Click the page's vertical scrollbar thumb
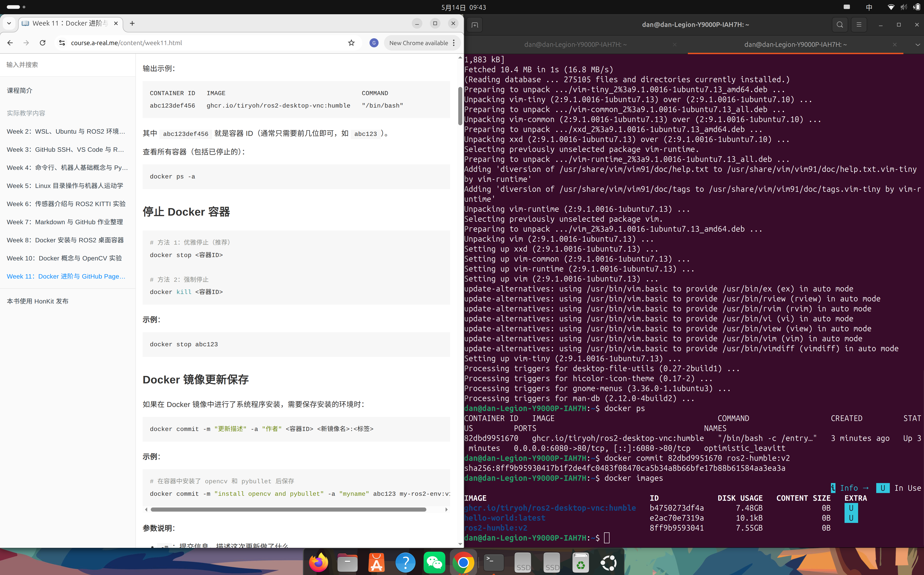Screen dimensions: 924x575 (460, 106)
